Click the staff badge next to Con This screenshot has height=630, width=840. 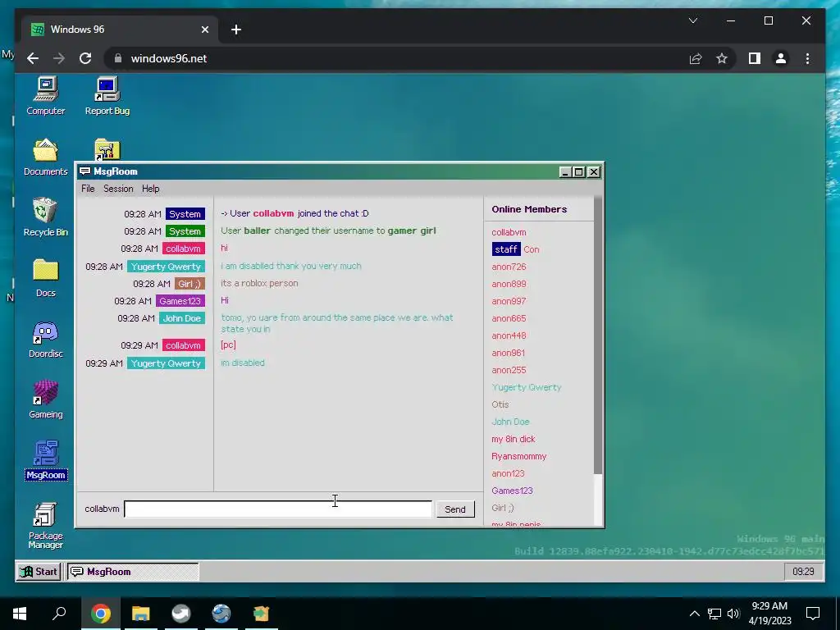coord(505,249)
